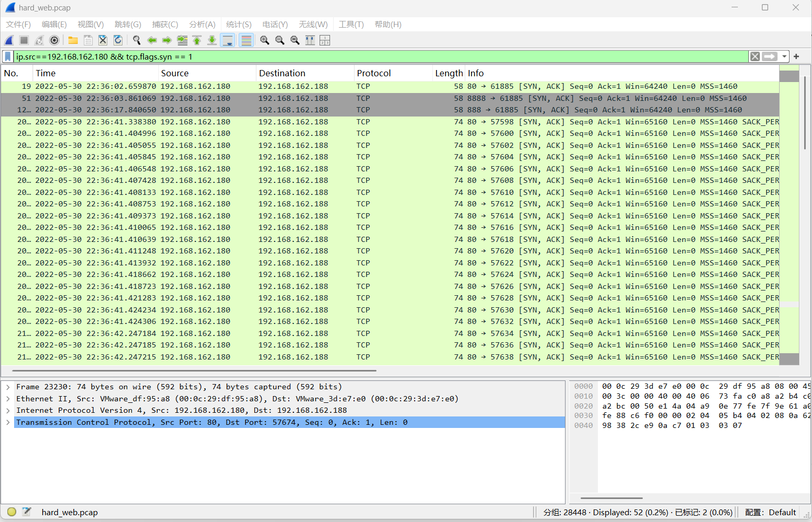
Task: Select packet number 19 row
Action: (x=390, y=86)
